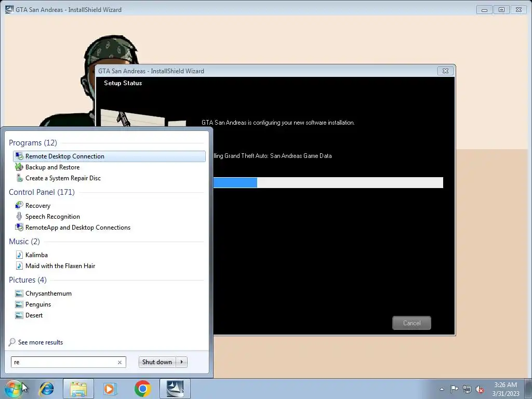Click the Show desktop strip by the clock
The width and height of the screenshot is (532, 399).
tap(529, 389)
